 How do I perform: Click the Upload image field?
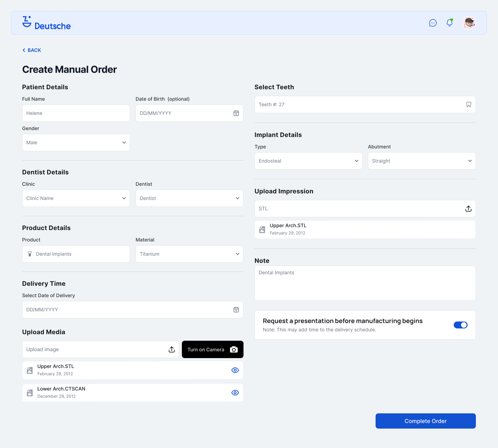point(101,349)
